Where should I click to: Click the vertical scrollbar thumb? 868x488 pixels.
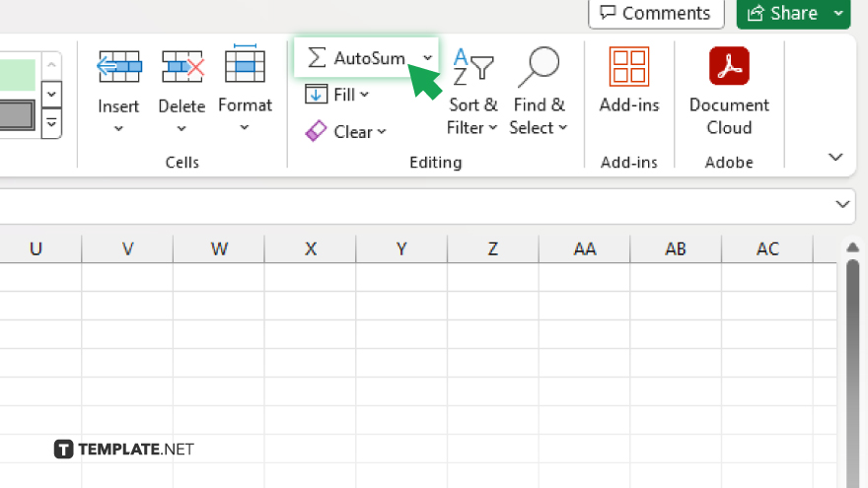[x=852, y=374]
